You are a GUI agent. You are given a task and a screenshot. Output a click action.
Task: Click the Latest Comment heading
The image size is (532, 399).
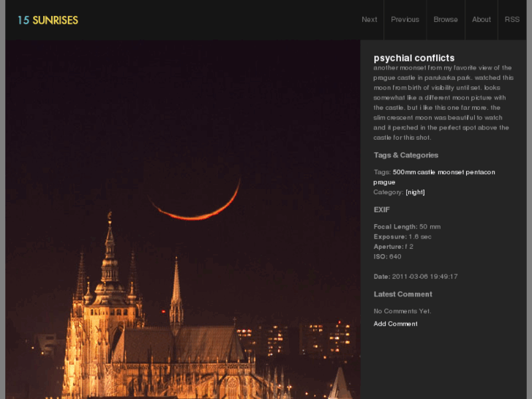click(x=402, y=294)
